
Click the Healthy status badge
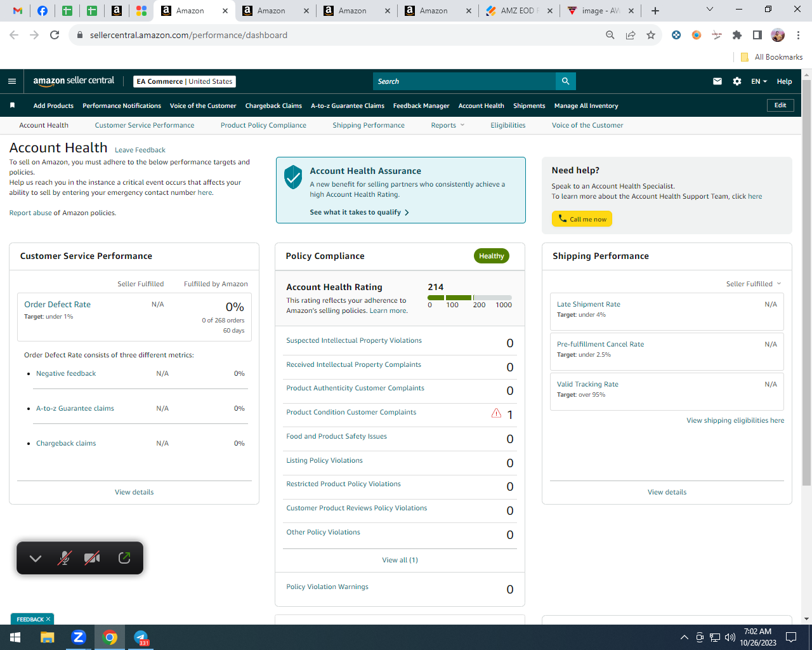(x=492, y=256)
